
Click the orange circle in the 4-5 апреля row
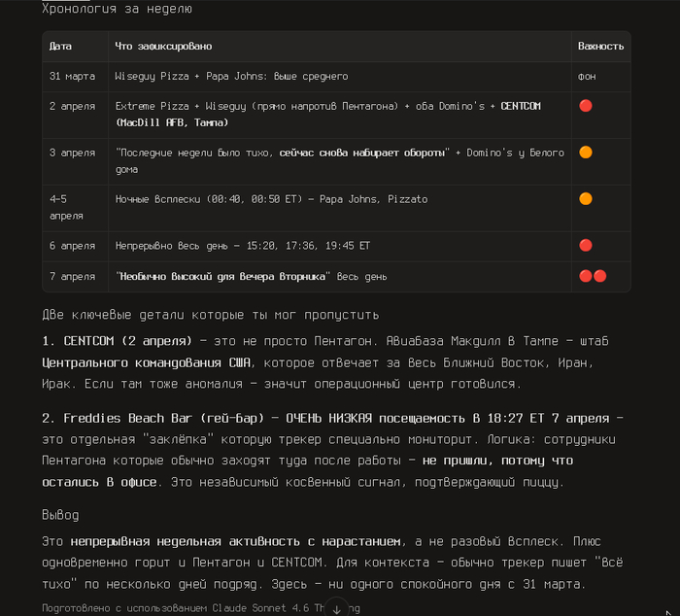click(x=586, y=198)
